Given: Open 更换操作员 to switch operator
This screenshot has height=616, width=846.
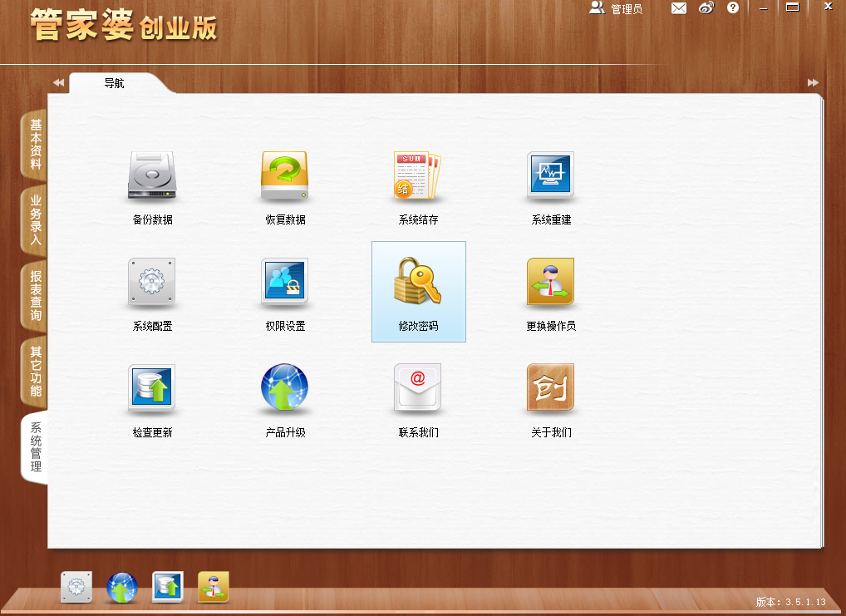Looking at the screenshot, I should coord(550,289).
